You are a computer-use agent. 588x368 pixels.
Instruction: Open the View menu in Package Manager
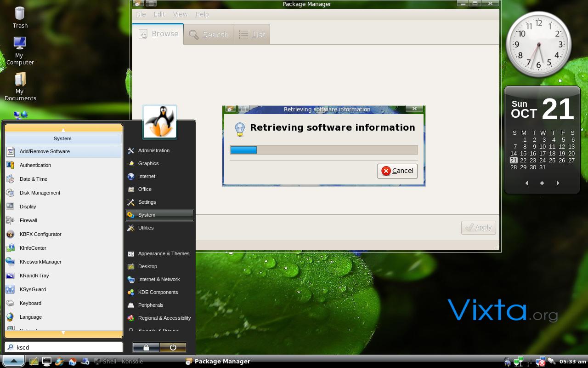point(180,14)
